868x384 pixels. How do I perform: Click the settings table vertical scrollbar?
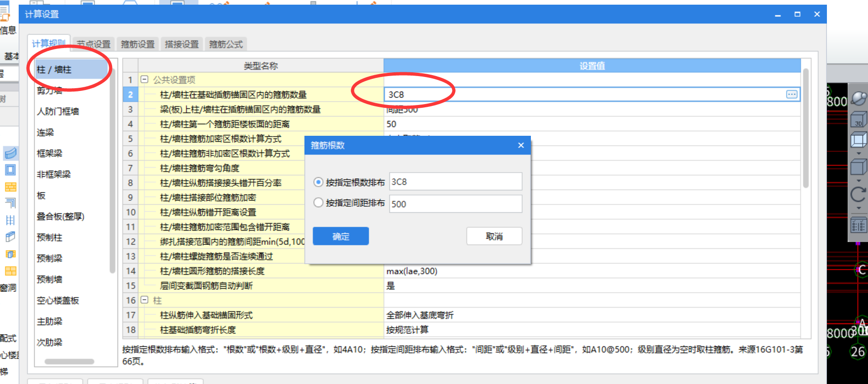point(805,128)
